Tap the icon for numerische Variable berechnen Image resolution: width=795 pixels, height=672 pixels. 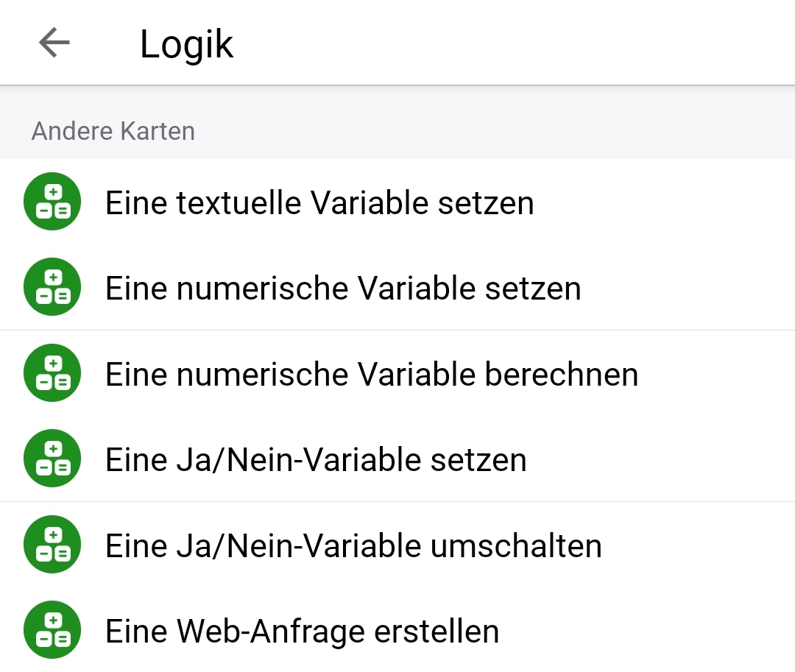pyautogui.click(x=52, y=374)
